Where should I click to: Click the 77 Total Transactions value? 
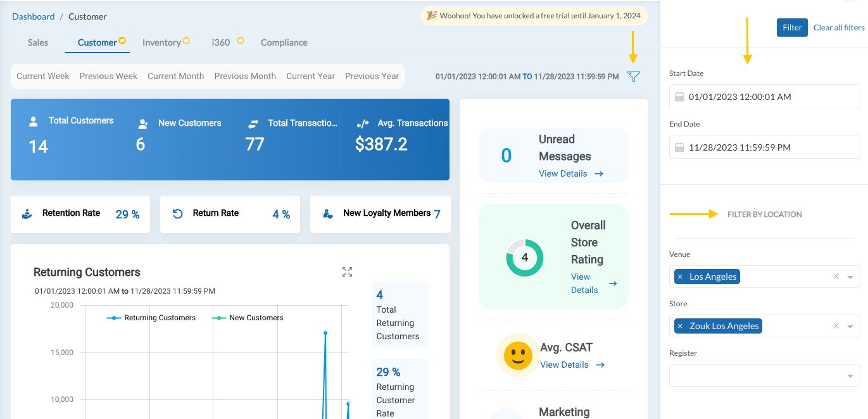255,144
